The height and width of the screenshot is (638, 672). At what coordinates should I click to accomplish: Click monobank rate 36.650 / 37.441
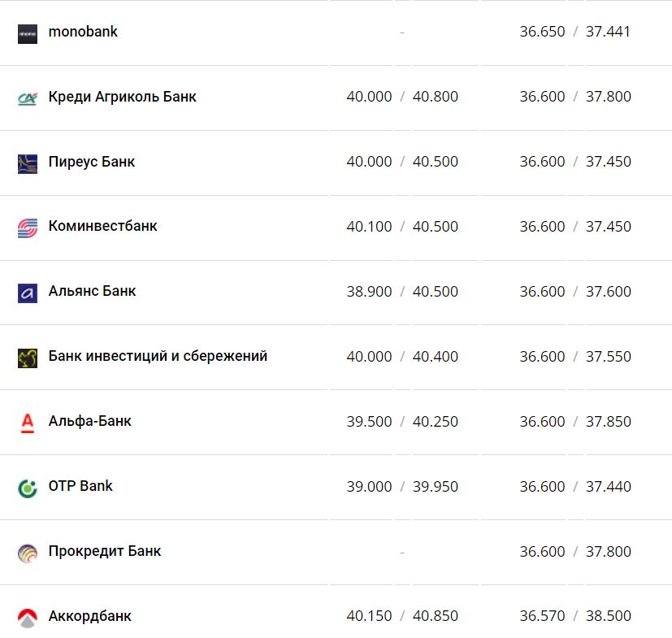(575, 32)
